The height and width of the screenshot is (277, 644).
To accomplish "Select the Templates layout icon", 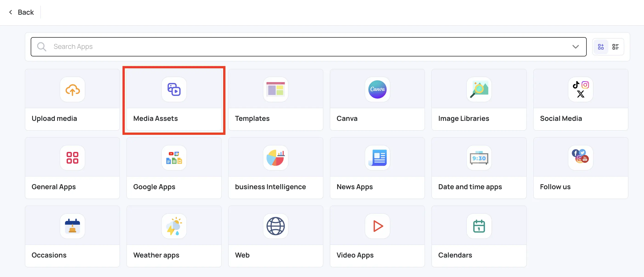I will (275, 89).
